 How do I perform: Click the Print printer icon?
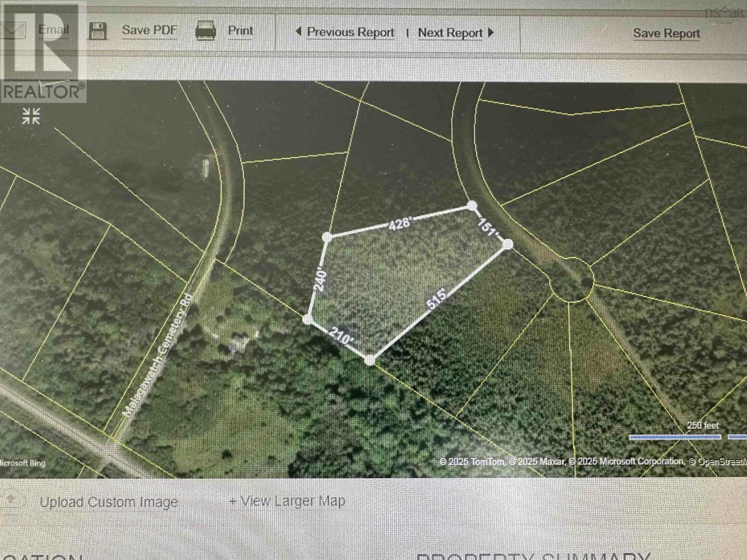click(x=205, y=29)
